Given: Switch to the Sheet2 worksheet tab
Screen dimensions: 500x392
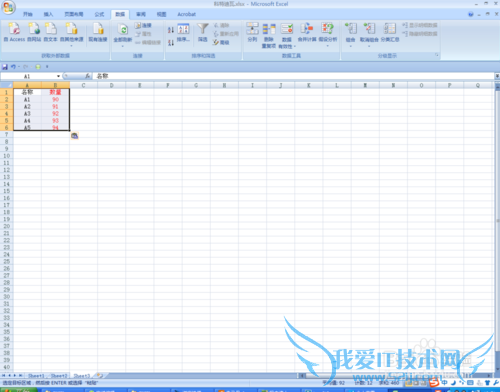Looking at the screenshot, I should [x=59, y=376].
